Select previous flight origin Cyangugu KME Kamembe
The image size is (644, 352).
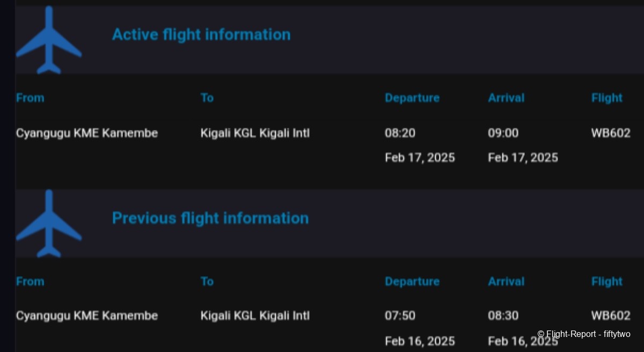click(x=87, y=316)
